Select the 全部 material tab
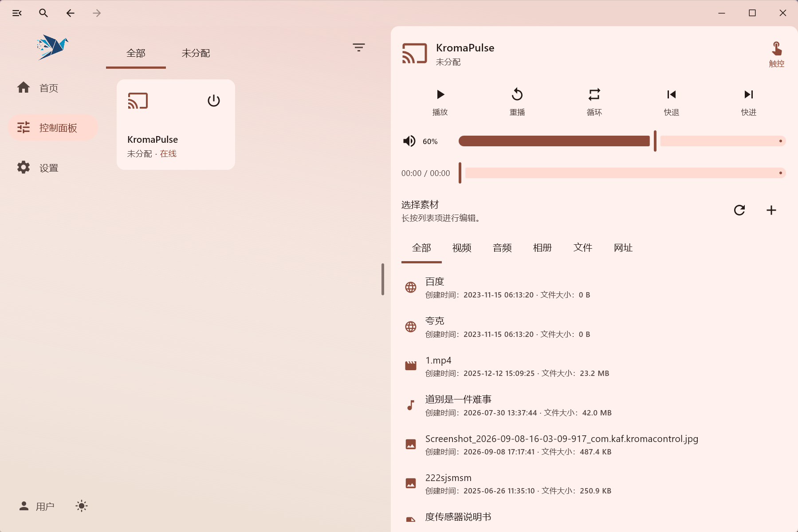Viewport: 798px width, 532px height. tap(421, 248)
